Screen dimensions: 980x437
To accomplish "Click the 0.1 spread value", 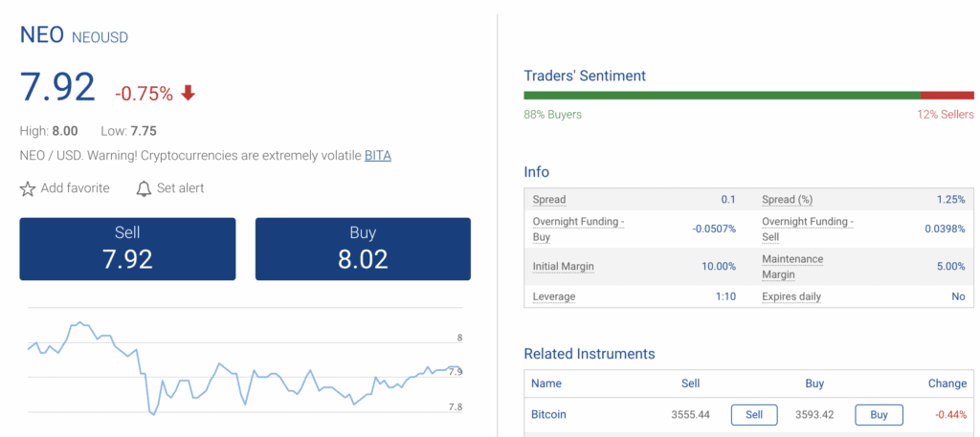I will [728, 200].
